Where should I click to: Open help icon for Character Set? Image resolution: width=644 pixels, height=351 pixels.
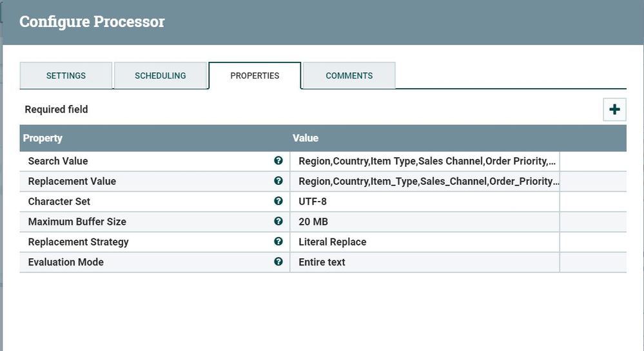[278, 201]
